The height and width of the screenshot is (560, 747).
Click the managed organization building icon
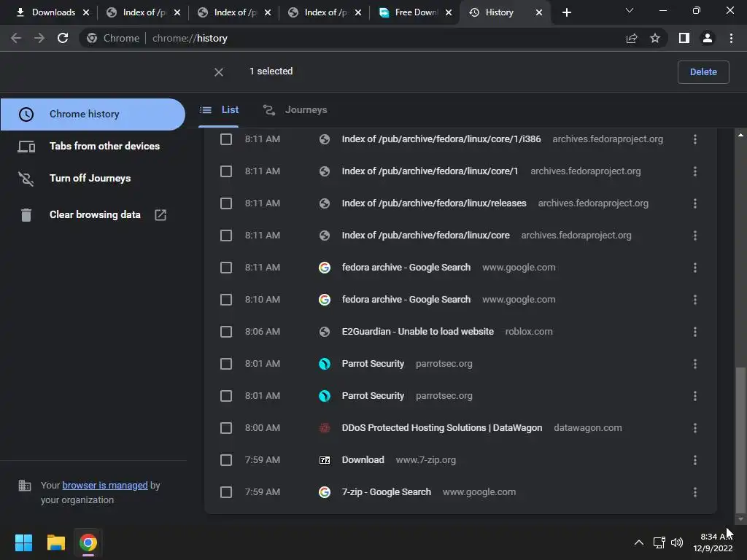[x=24, y=485]
